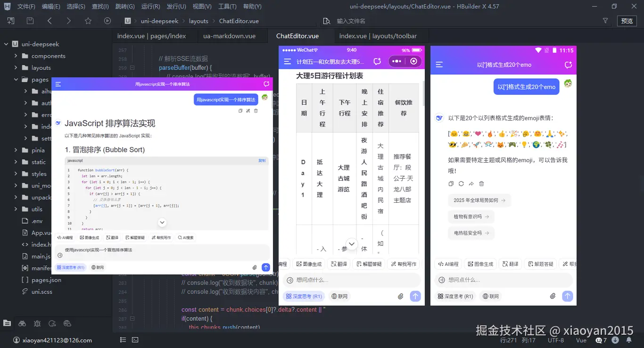Open the 图像生成 image generation icon

479,264
